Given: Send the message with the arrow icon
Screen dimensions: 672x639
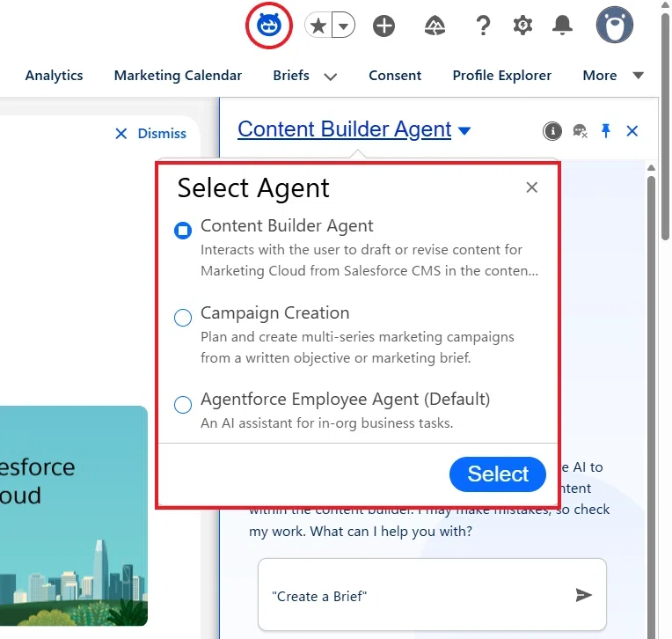Looking at the screenshot, I should (x=583, y=595).
